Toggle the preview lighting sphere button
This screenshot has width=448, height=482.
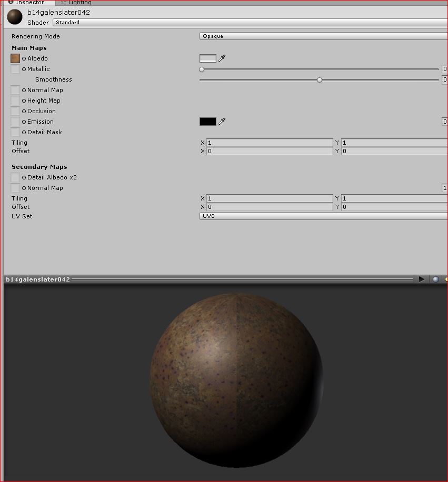tap(435, 279)
